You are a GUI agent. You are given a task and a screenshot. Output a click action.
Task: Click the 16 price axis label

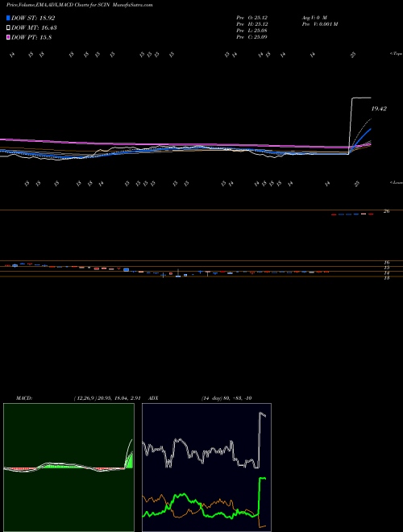[386, 262]
